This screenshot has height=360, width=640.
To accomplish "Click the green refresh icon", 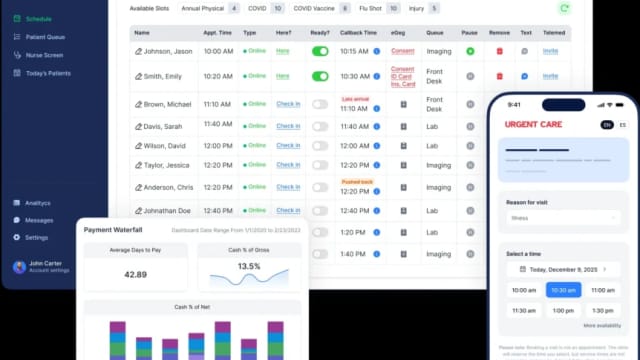I will click(x=564, y=8).
